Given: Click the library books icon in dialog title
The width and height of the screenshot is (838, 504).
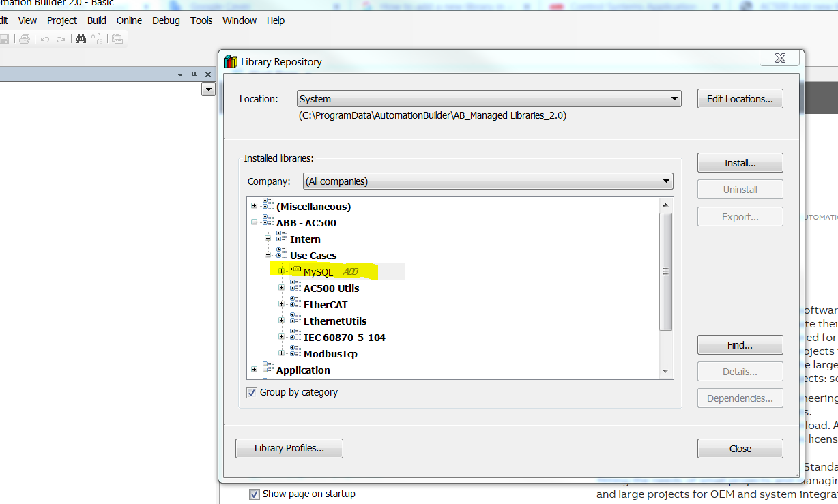Looking at the screenshot, I should click(231, 61).
